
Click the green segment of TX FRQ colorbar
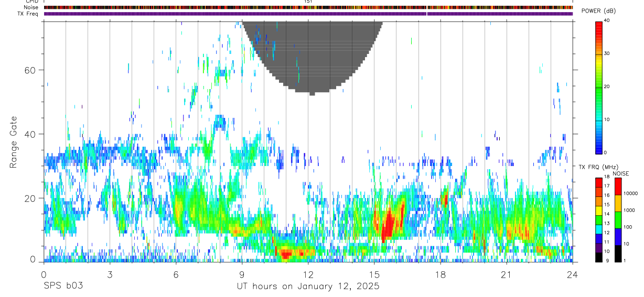click(x=599, y=220)
